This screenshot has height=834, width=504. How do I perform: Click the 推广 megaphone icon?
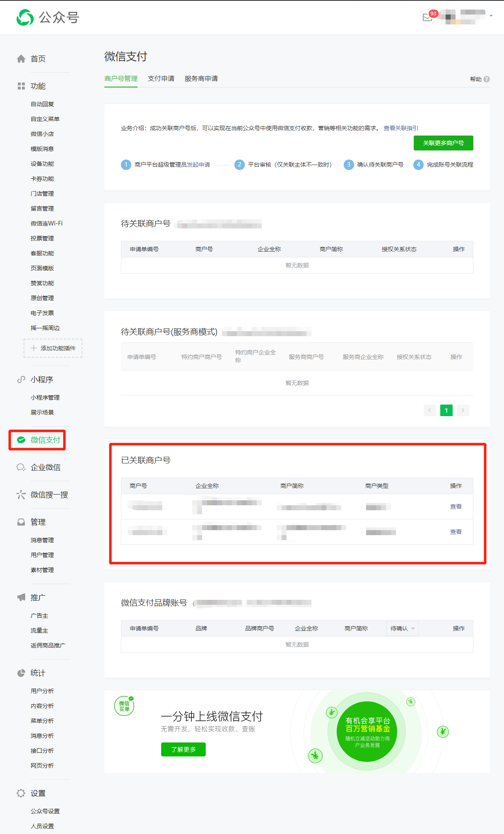coord(21,597)
